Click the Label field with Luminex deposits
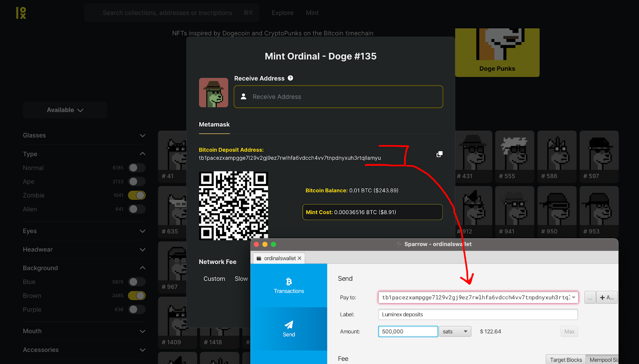This screenshot has height=364, width=639. tap(478, 315)
